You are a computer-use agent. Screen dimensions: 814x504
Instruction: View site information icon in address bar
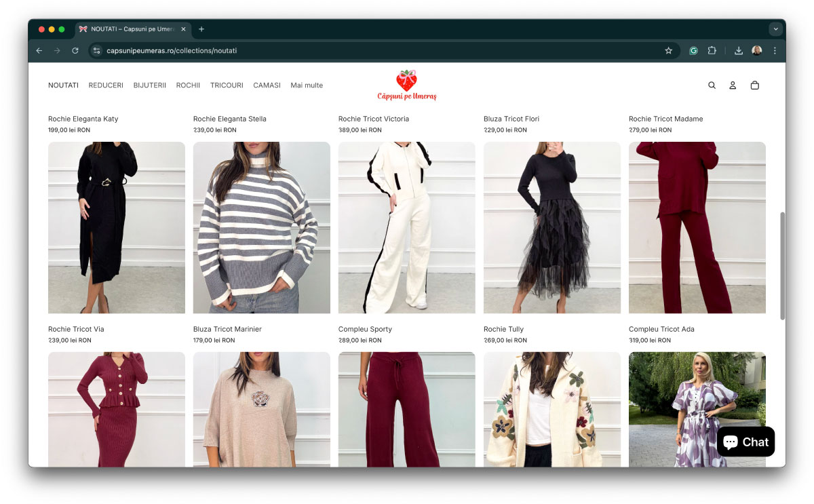pyautogui.click(x=96, y=50)
